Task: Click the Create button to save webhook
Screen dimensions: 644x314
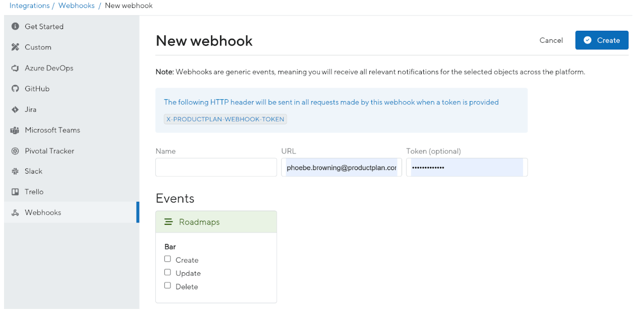Action: click(x=602, y=40)
